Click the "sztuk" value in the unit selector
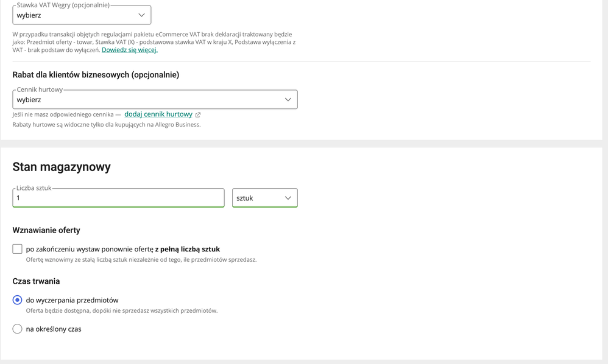 pyautogui.click(x=245, y=198)
